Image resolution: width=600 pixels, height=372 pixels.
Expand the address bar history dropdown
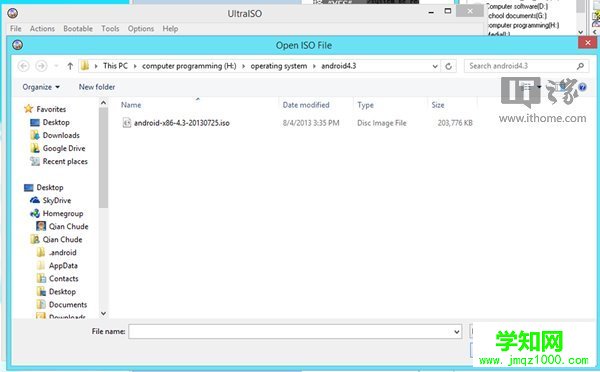coord(435,66)
